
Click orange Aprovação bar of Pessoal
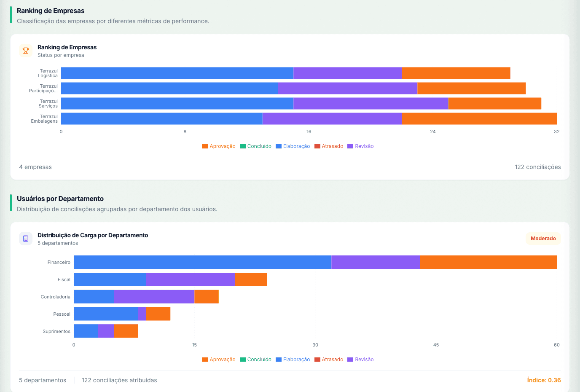158,314
